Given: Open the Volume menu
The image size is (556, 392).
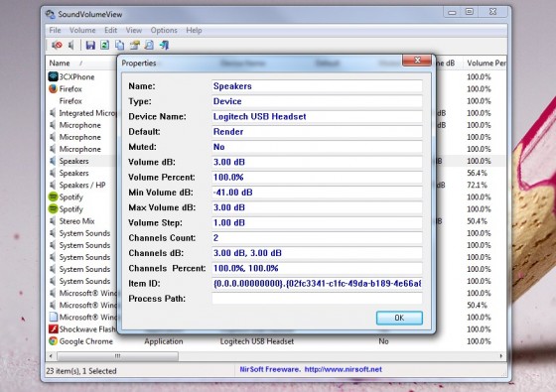Looking at the screenshot, I should pyautogui.click(x=82, y=30).
